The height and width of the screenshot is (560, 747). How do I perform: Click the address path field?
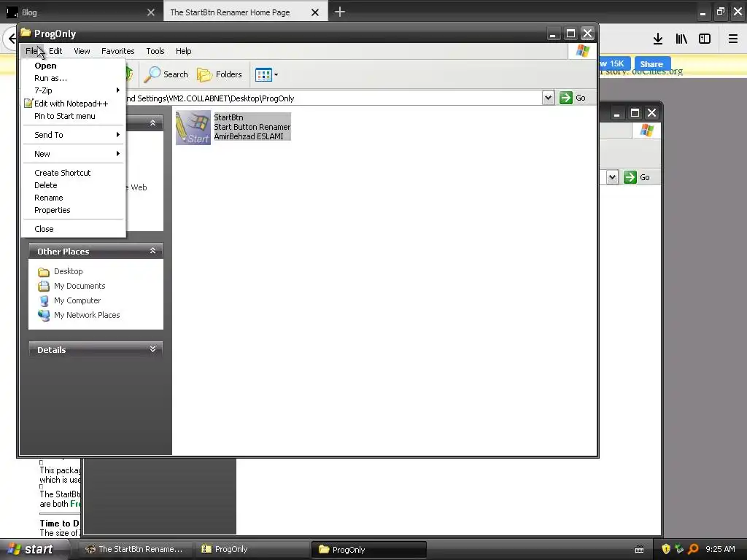click(x=333, y=98)
